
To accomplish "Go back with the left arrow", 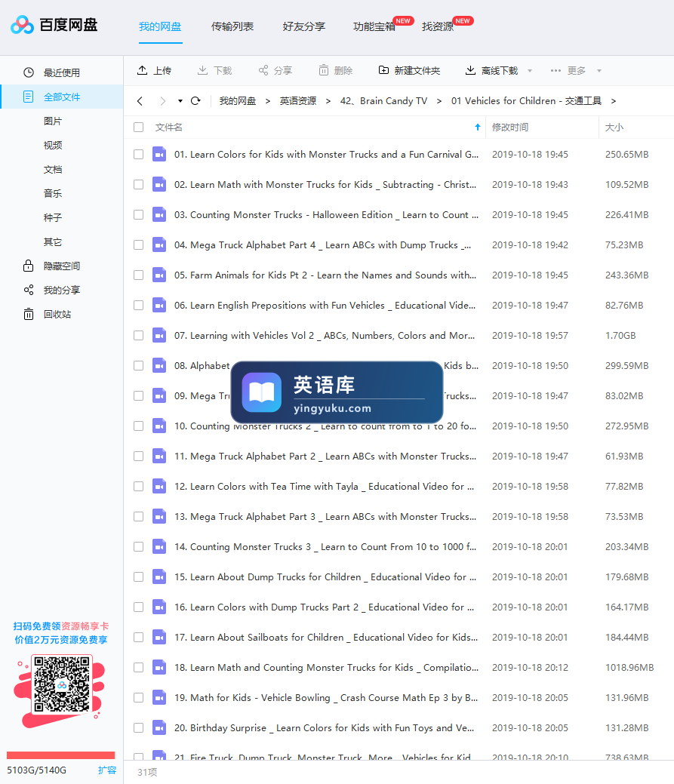I will 140,101.
